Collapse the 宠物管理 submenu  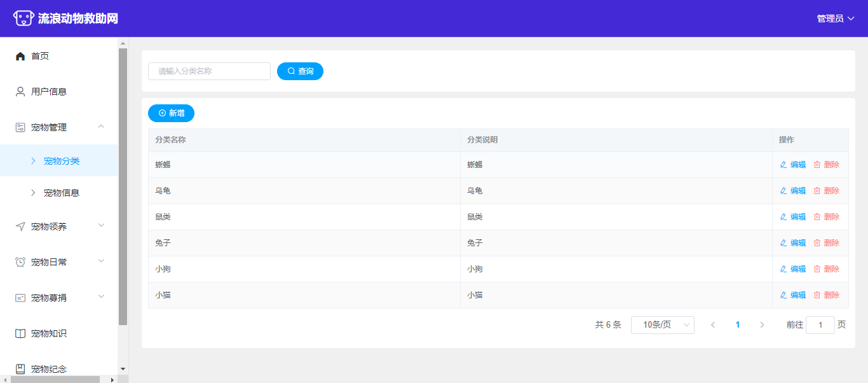pyautogui.click(x=101, y=127)
